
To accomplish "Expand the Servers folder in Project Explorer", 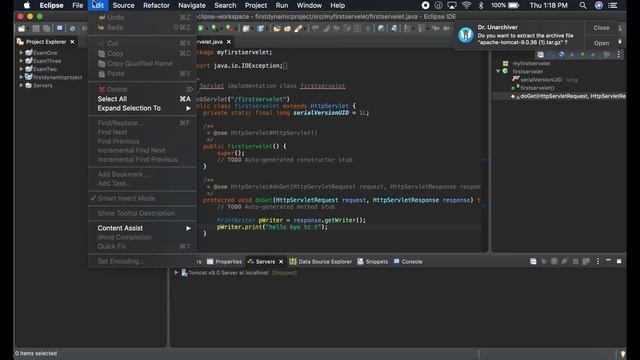I will tap(21, 85).
